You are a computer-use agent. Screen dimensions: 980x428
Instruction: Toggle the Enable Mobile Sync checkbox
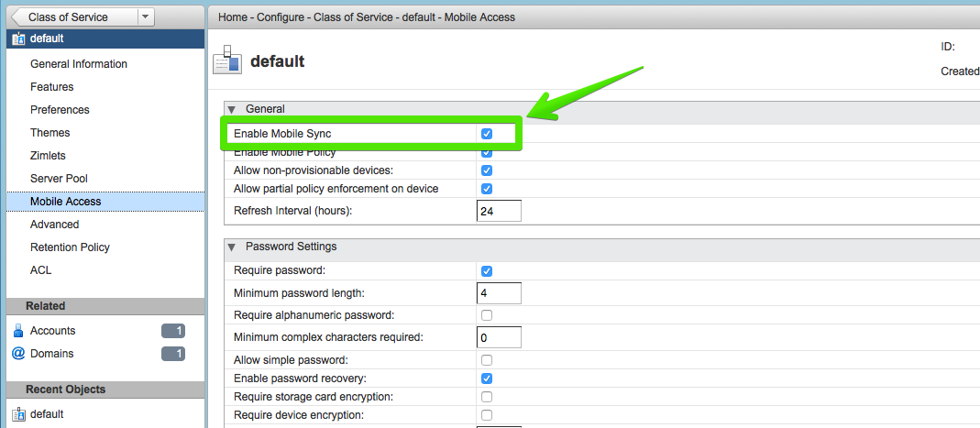pos(487,134)
